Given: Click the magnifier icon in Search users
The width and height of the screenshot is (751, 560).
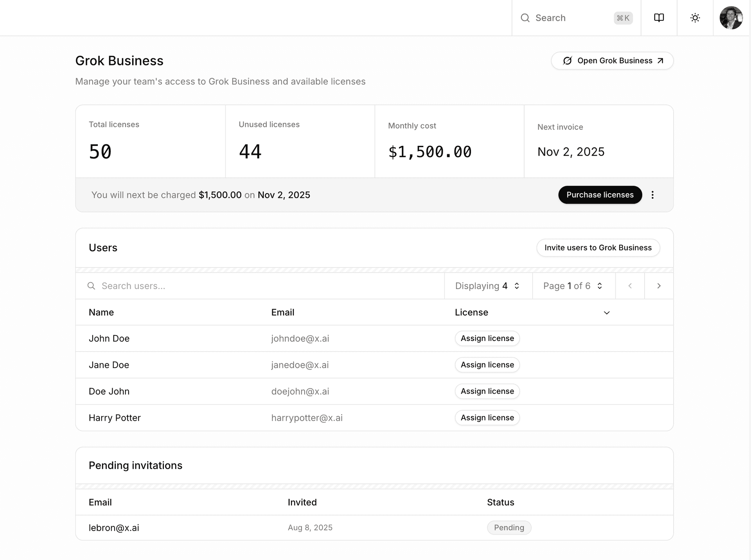Looking at the screenshot, I should click(x=91, y=286).
